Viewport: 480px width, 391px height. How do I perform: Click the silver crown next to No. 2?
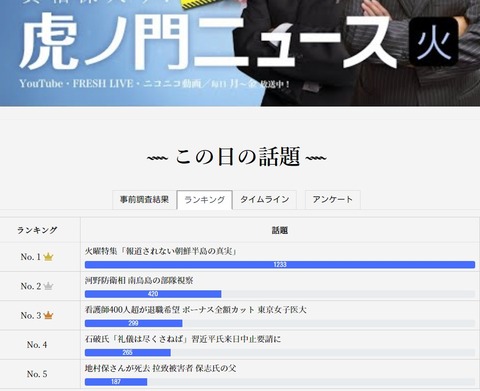(x=48, y=286)
